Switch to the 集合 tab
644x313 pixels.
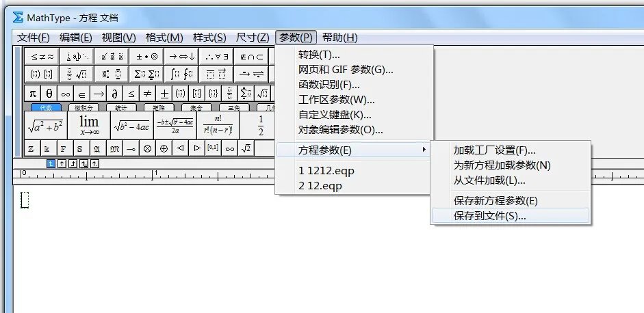196,107
